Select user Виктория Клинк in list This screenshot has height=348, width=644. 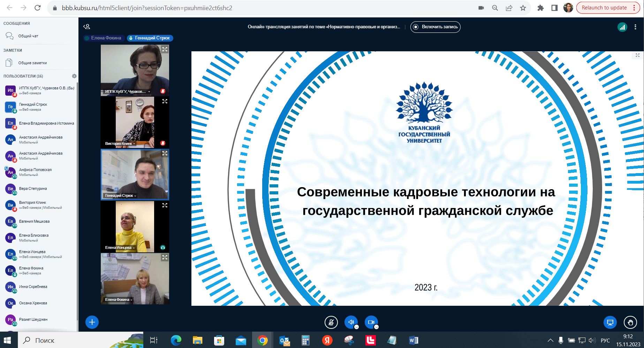tap(39, 205)
